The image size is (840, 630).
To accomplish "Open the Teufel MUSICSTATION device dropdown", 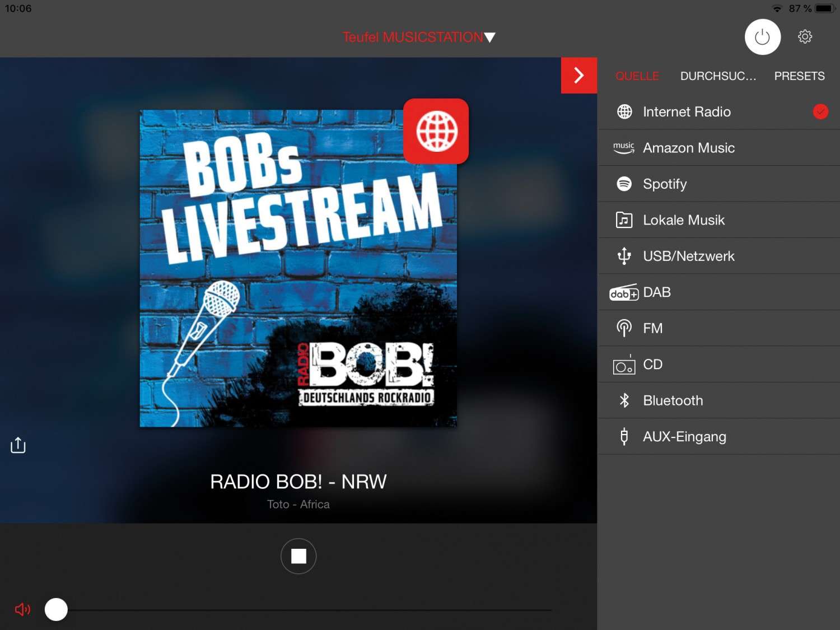I will (419, 38).
